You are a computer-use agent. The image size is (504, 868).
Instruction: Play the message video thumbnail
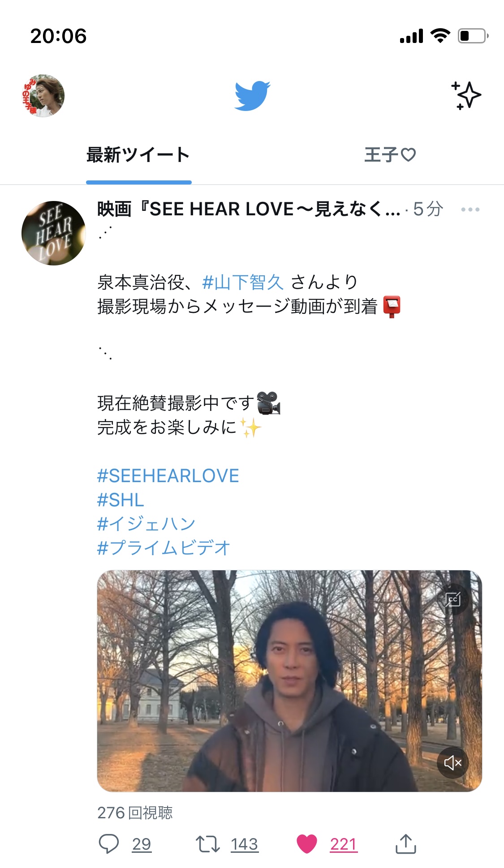coord(289,681)
